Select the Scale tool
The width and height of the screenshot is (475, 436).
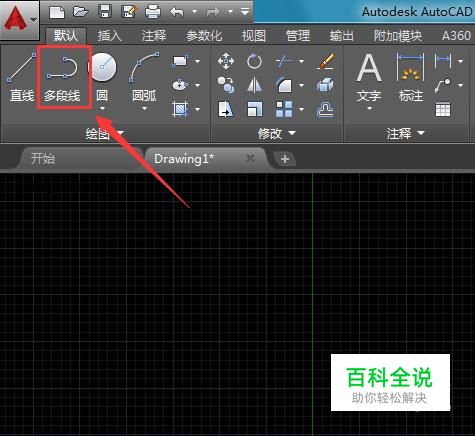click(x=255, y=109)
